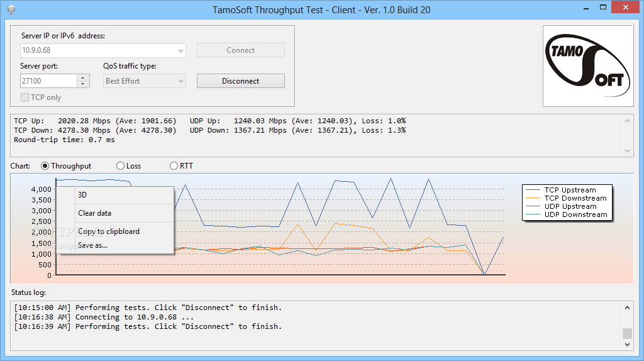Image resolution: width=644 pixels, height=361 pixels.
Task: Click the results panel scroll up arrow
Action: [627, 121]
